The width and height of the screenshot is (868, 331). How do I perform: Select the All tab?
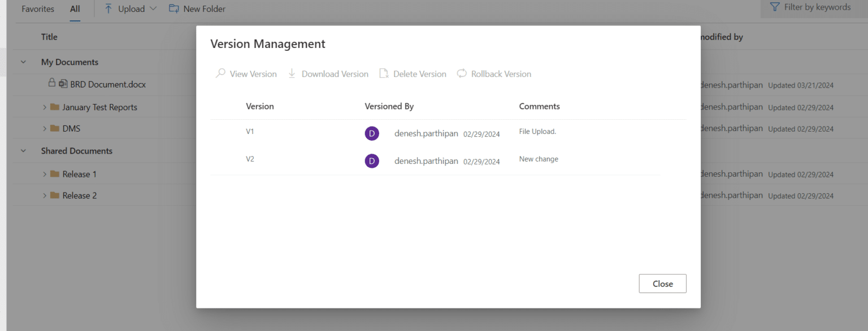pyautogui.click(x=75, y=8)
